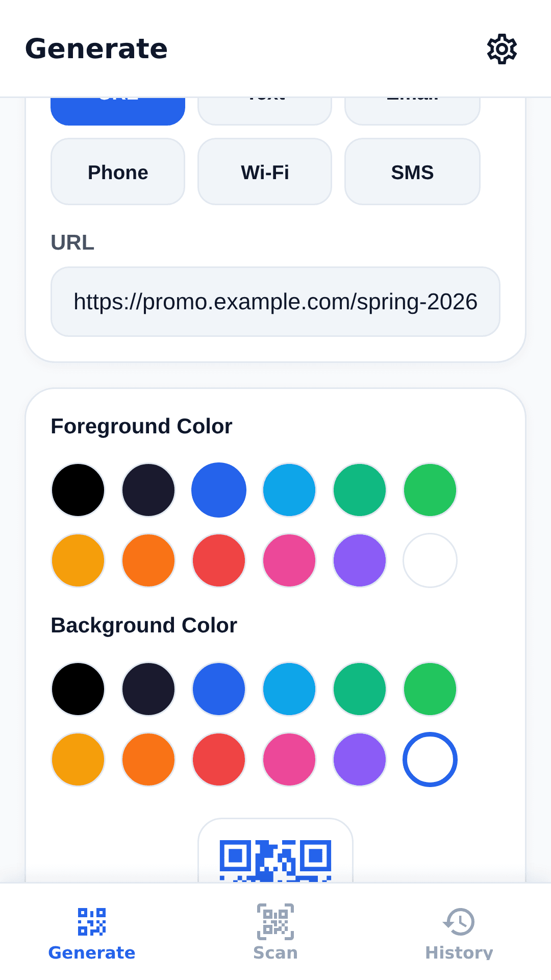Pick purple as the foreground color
Viewport: 551px width, 980px height.
coord(360,560)
